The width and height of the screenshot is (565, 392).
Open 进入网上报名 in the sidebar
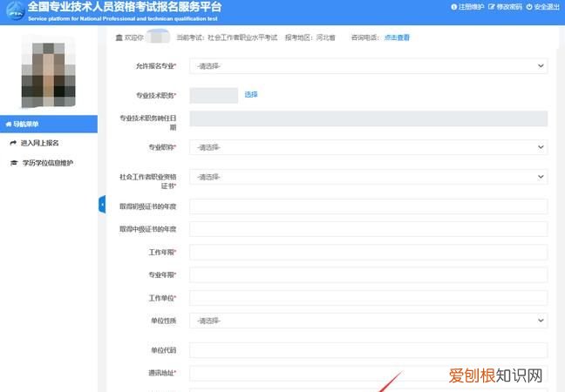pyautogui.click(x=39, y=143)
